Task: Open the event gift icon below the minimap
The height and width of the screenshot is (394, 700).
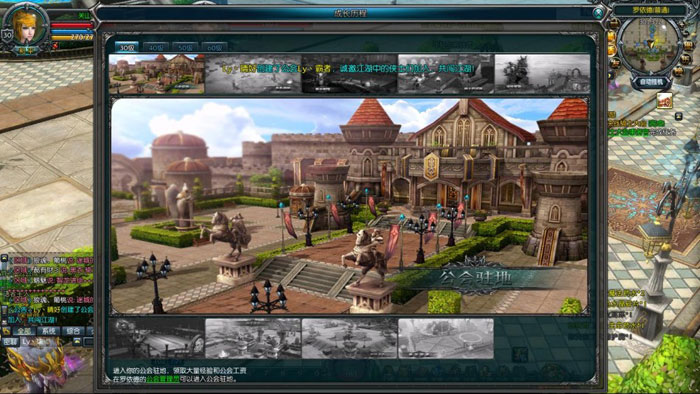Action: click(x=664, y=101)
